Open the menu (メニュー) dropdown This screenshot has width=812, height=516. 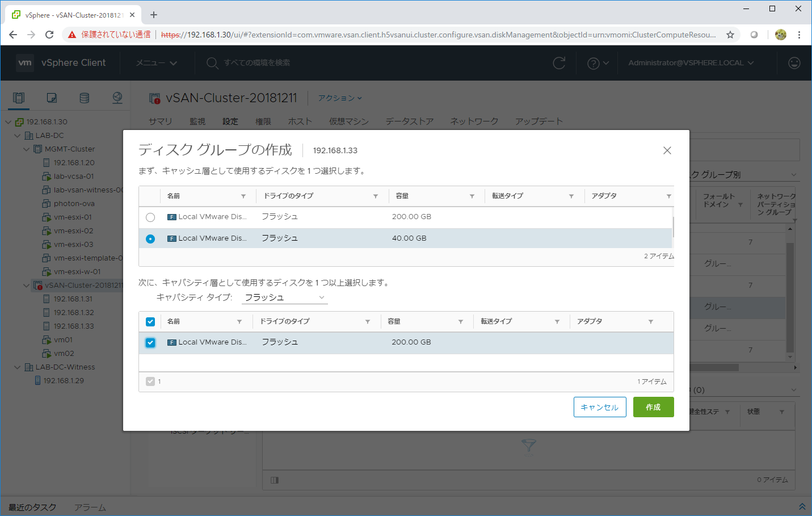(157, 63)
